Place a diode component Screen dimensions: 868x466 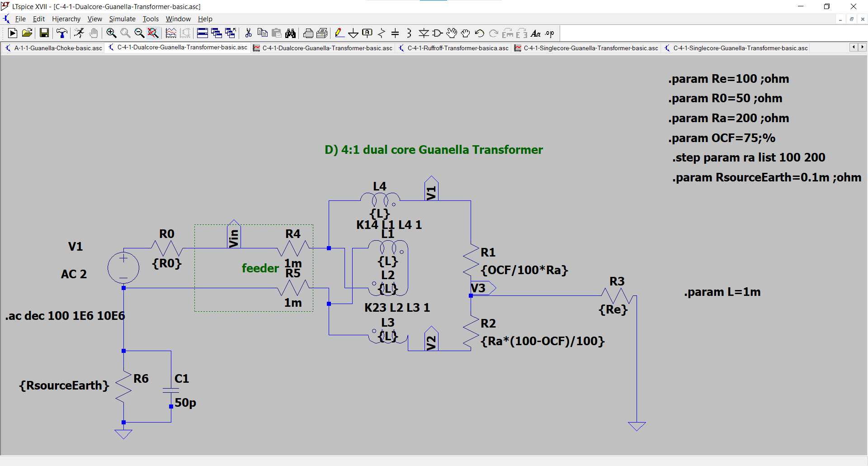click(424, 33)
